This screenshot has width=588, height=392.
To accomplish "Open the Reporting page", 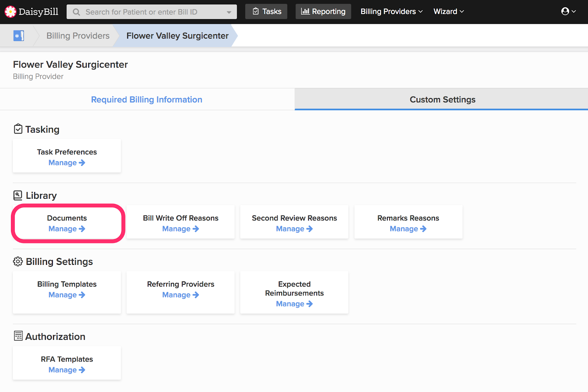I will [323, 11].
